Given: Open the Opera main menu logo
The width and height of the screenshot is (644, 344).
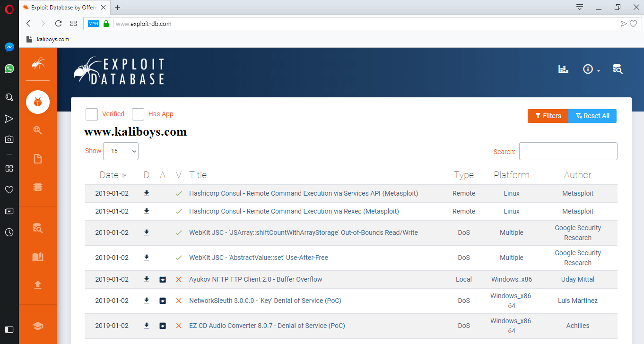Looking at the screenshot, I should point(9,9).
